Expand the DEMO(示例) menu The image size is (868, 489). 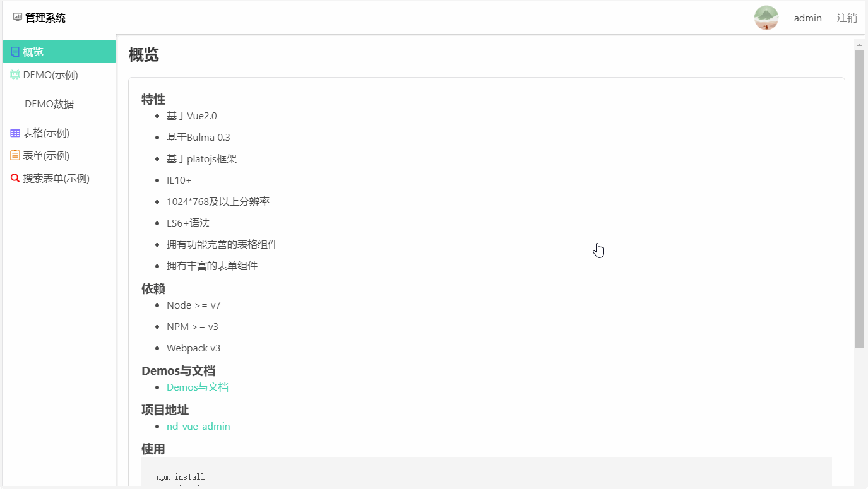tap(59, 74)
